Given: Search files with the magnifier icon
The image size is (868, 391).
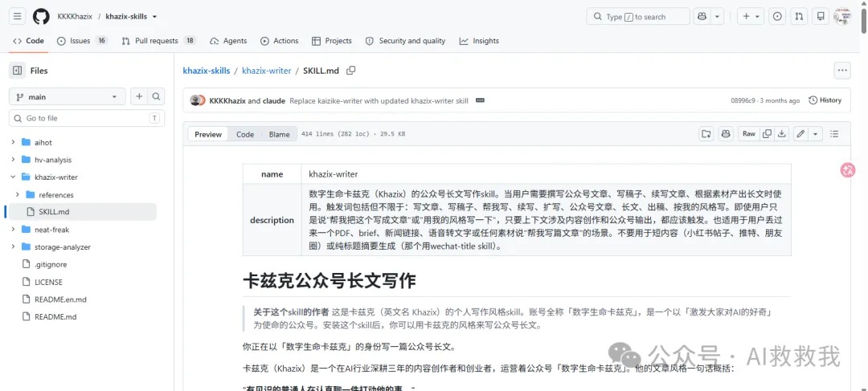Looking at the screenshot, I should (x=156, y=97).
